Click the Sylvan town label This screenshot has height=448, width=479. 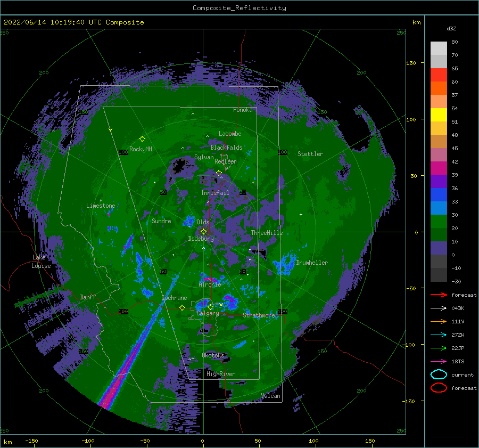point(204,157)
